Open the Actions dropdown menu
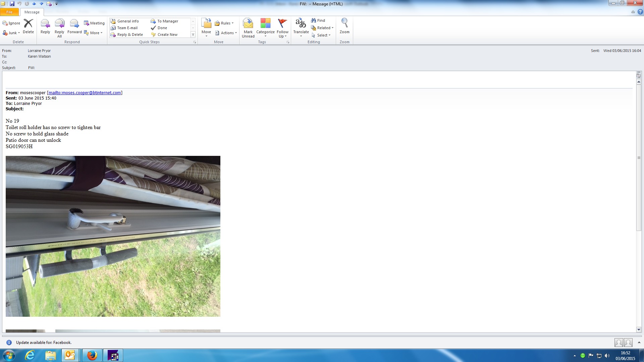The width and height of the screenshot is (644, 362). tap(226, 33)
